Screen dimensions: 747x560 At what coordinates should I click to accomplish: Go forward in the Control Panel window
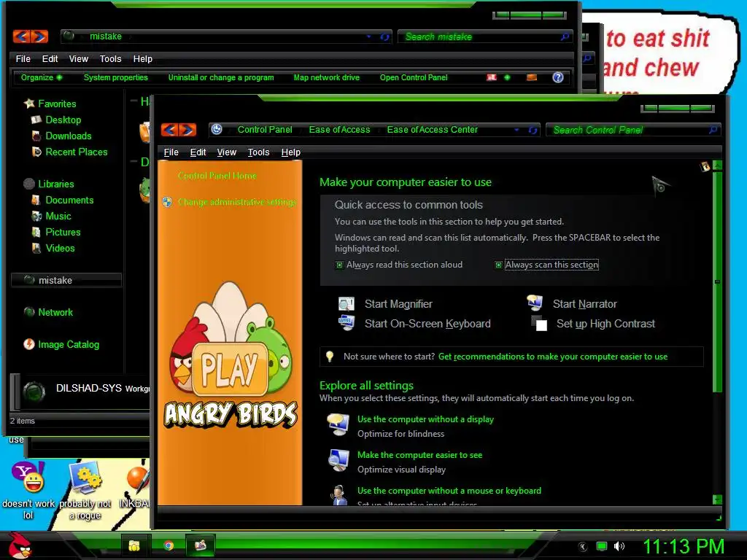187,130
